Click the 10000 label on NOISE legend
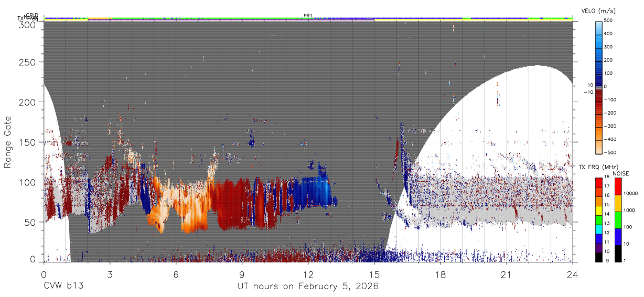Viewport: 644px width, 297px height. coord(631,193)
